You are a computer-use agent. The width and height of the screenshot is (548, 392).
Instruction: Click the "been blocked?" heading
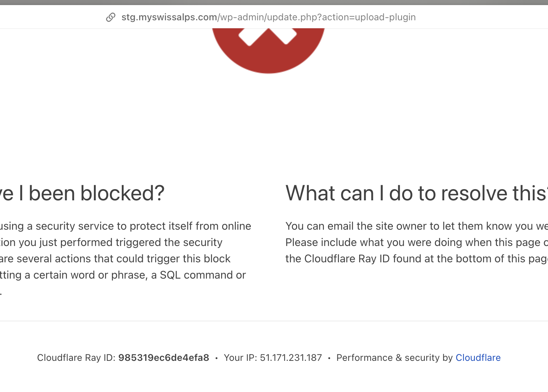[x=96, y=193]
